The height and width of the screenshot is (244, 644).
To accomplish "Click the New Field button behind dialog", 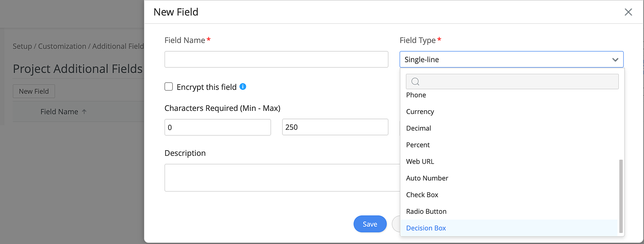I will [34, 92].
